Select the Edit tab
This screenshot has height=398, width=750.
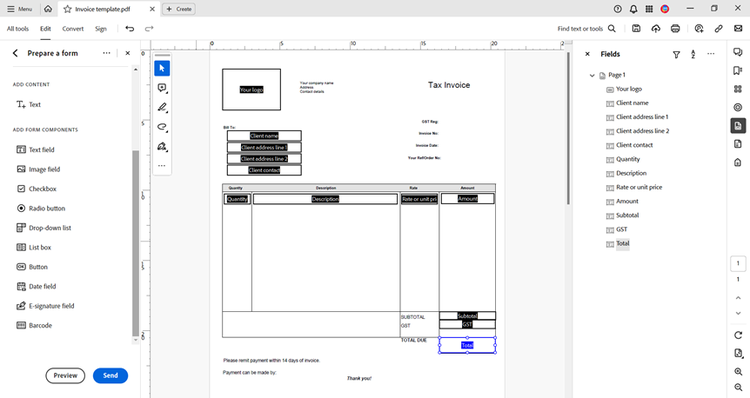(x=45, y=29)
